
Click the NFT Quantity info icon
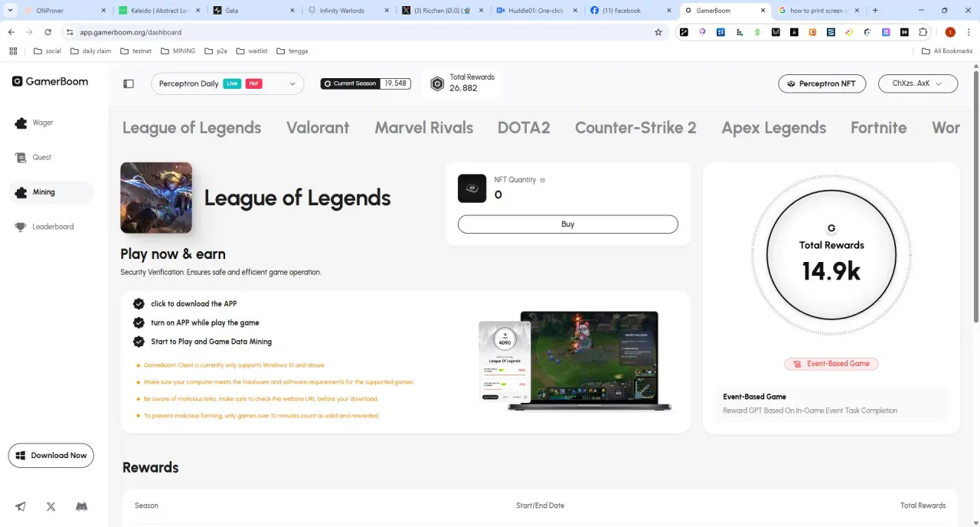click(x=542, y=180)
